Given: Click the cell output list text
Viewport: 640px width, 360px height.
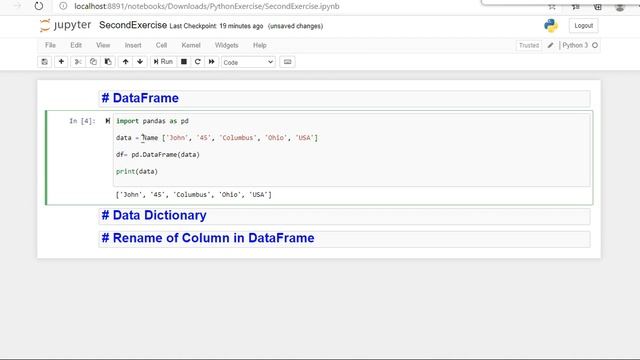Looking at the screenshot, I should click(x=194, y=195).
